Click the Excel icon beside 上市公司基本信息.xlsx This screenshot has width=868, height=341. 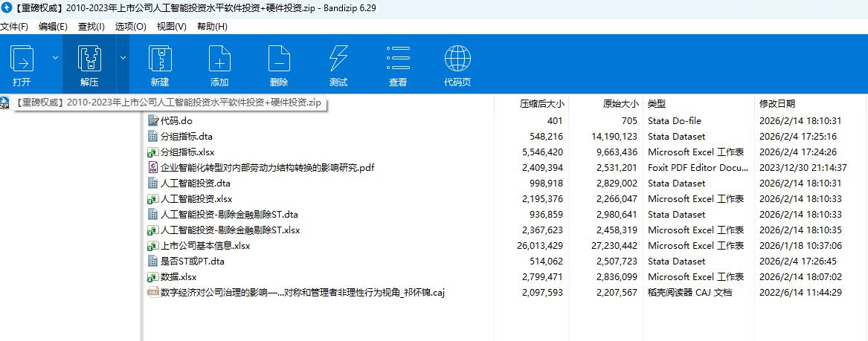point(153,245)
